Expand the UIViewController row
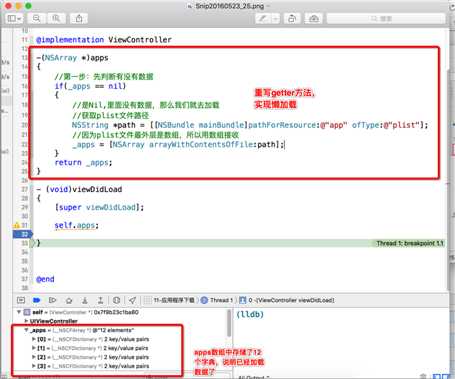Screen dimensions: 455x379 [26, 321]
